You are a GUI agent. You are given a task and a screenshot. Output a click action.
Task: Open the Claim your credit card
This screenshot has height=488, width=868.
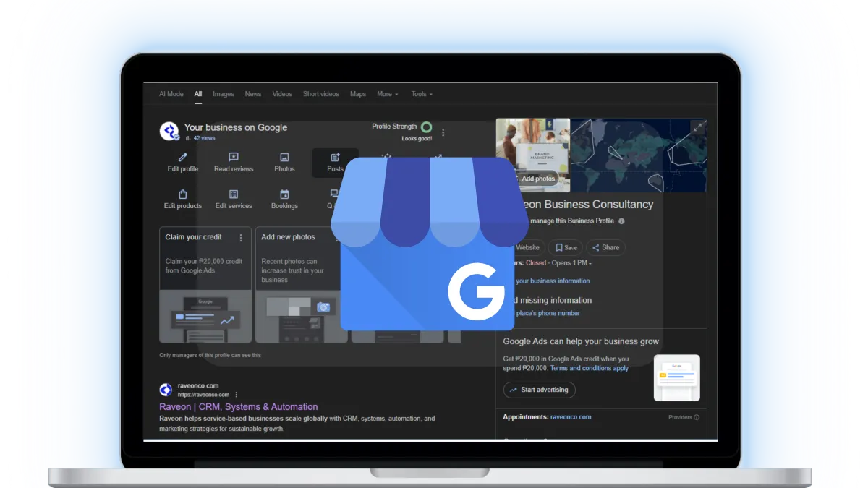pyautogui.click(x=205, y=285)
